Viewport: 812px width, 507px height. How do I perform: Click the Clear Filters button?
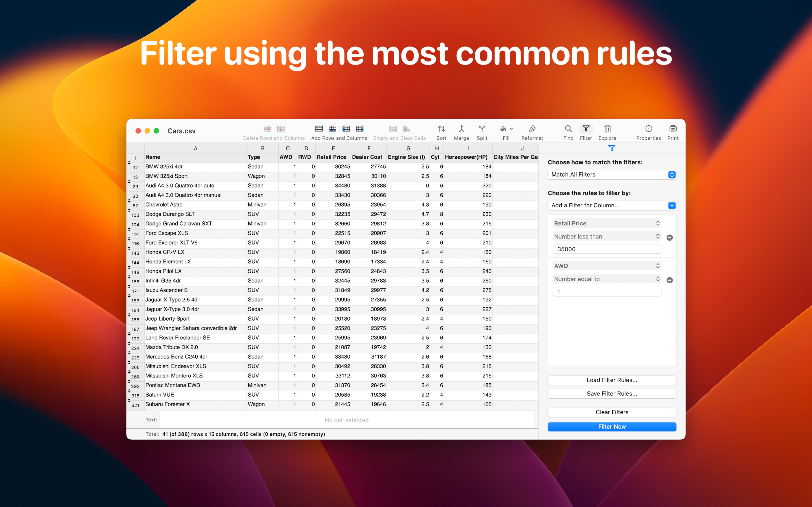coord(612,412)
